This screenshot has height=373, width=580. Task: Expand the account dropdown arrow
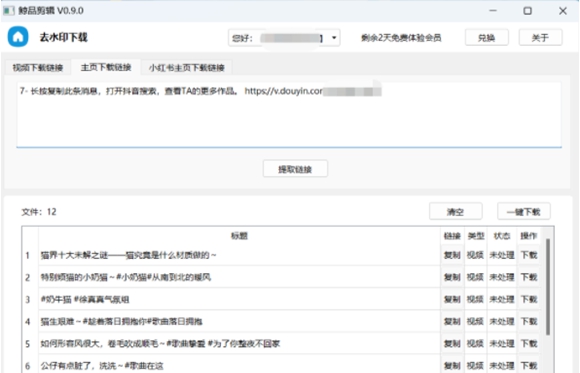tap(334, 38)
